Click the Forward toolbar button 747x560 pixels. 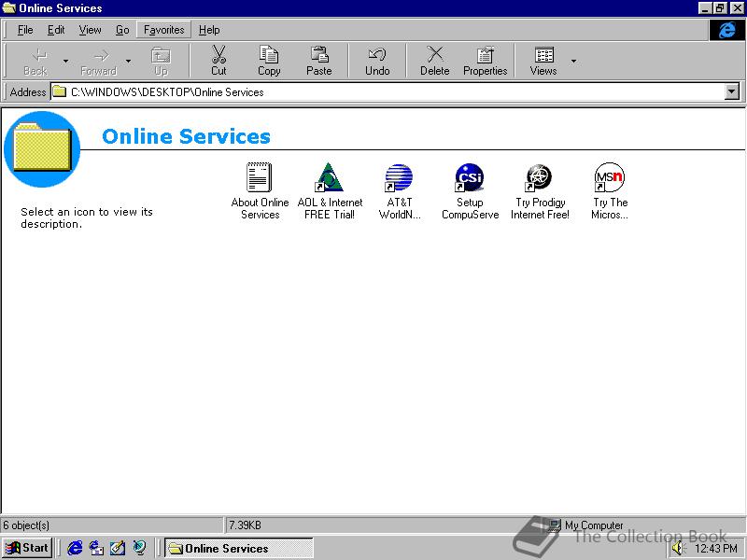click(x=99, y=61)
